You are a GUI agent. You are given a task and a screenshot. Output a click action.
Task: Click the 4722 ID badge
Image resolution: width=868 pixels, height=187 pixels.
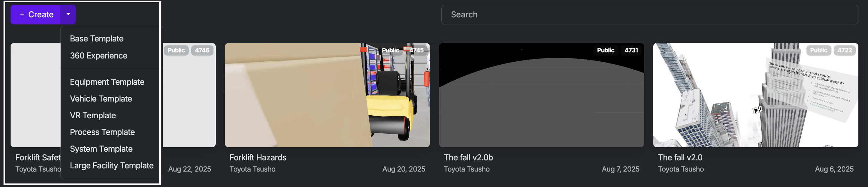[844, 50]
